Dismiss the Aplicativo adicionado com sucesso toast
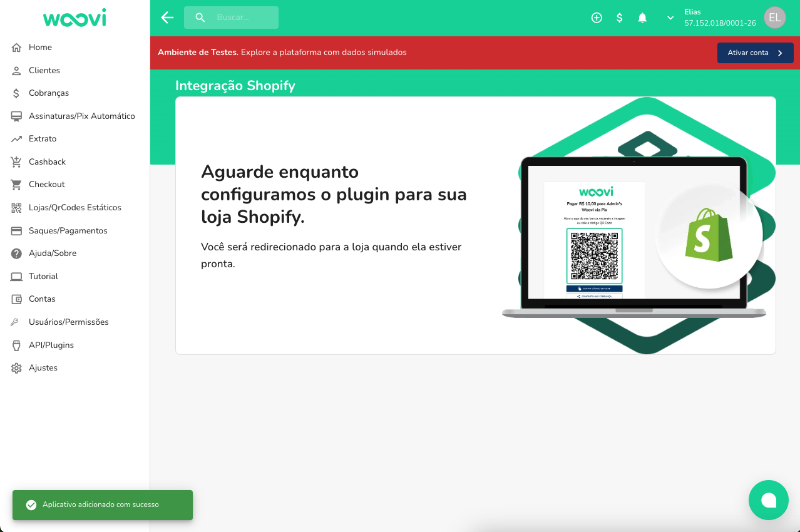Screen dimensions: 800x532 point(102,505)
